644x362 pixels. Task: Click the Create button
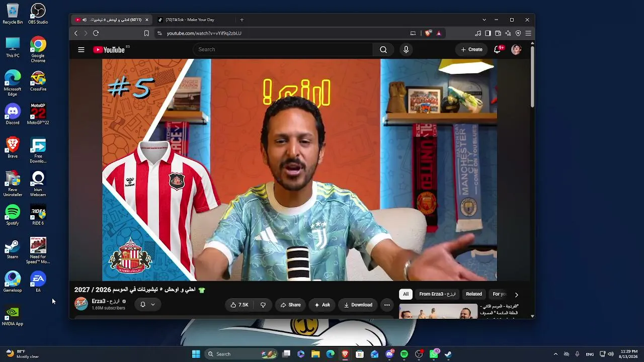pos(471,49)
